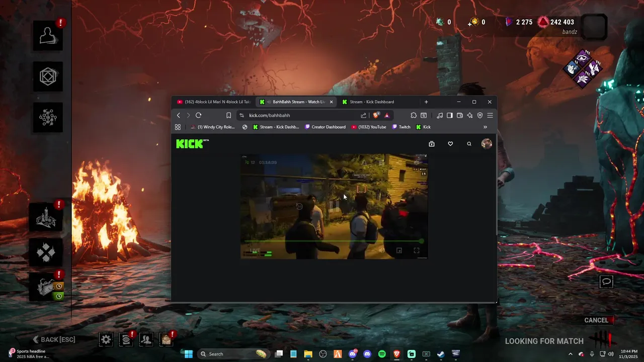
Task: Click the share page icon in address bar
Action: tap(363, 115)
